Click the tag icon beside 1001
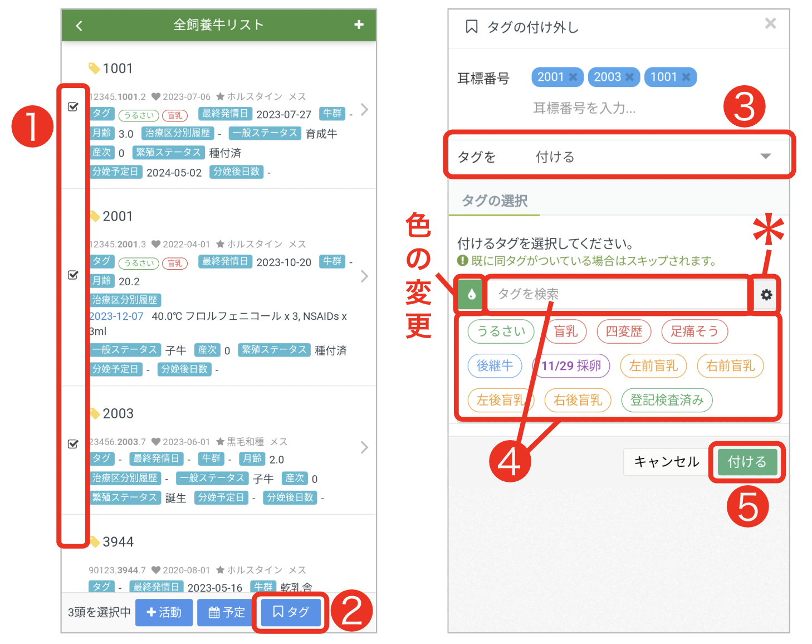Viewport: 812px width, 644px height. pos(94,69)
